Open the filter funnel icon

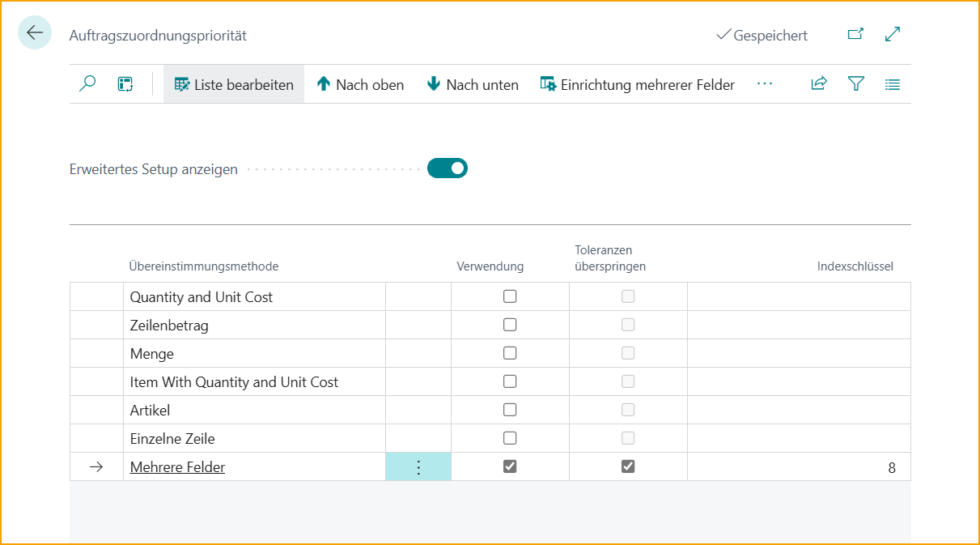click(x=855, y=84)
